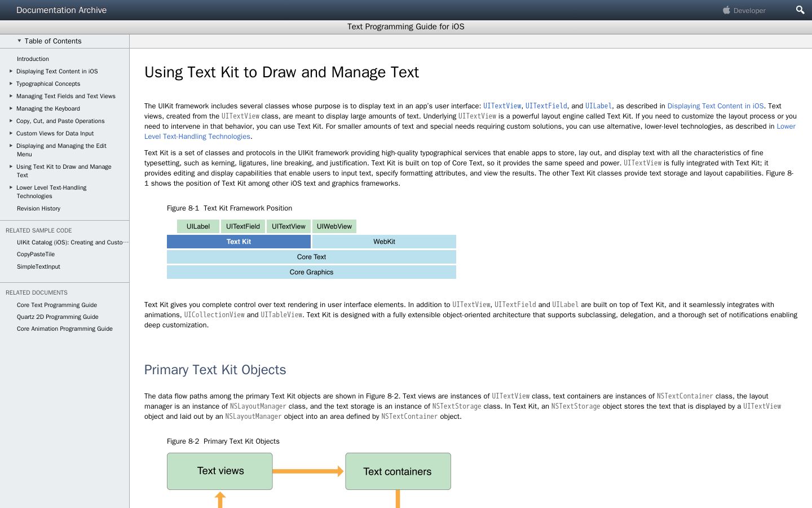Click the Core Text bar in Figure 8-1
Viewport: 812px width, 508px height.
point(311,257)
